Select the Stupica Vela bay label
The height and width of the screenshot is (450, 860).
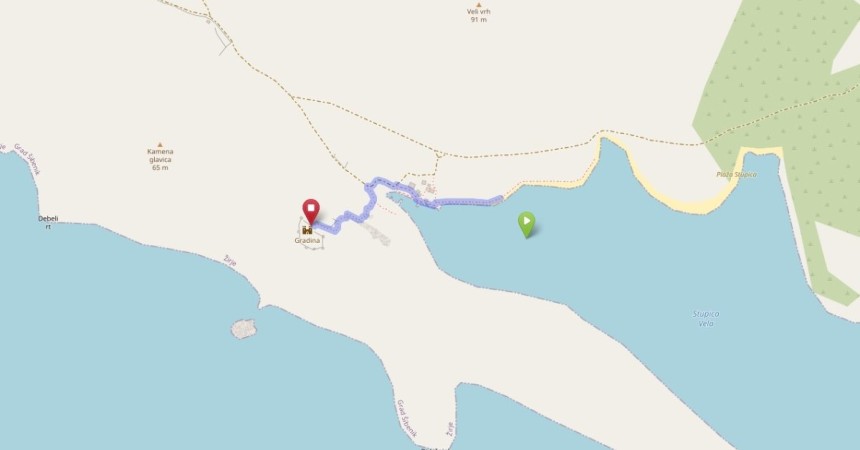(x=706, y=319)
